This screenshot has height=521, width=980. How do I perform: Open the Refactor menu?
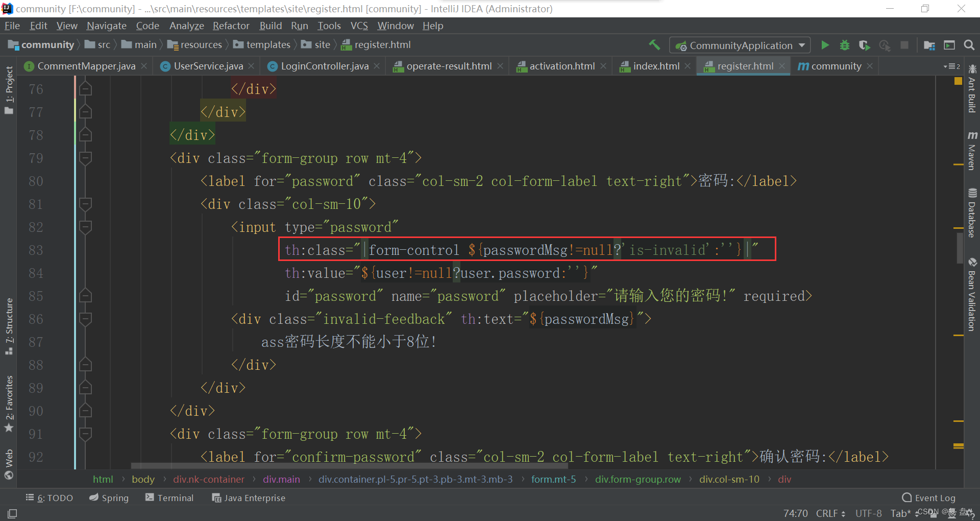coord(231,26)
